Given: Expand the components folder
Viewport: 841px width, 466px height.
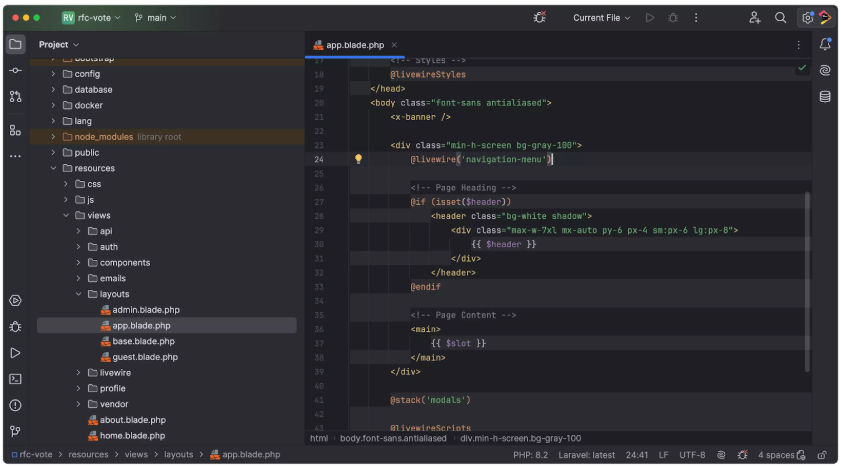Looking at the screenshot, I should 78,263.
